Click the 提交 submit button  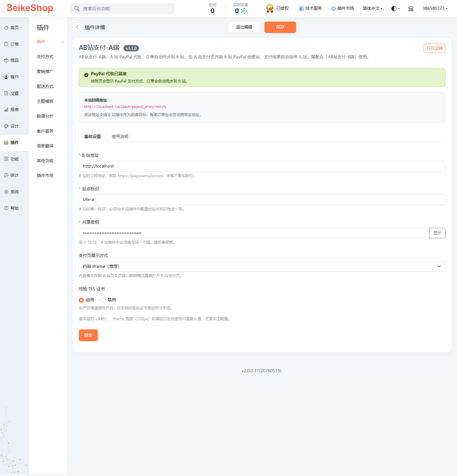[88, 335]
